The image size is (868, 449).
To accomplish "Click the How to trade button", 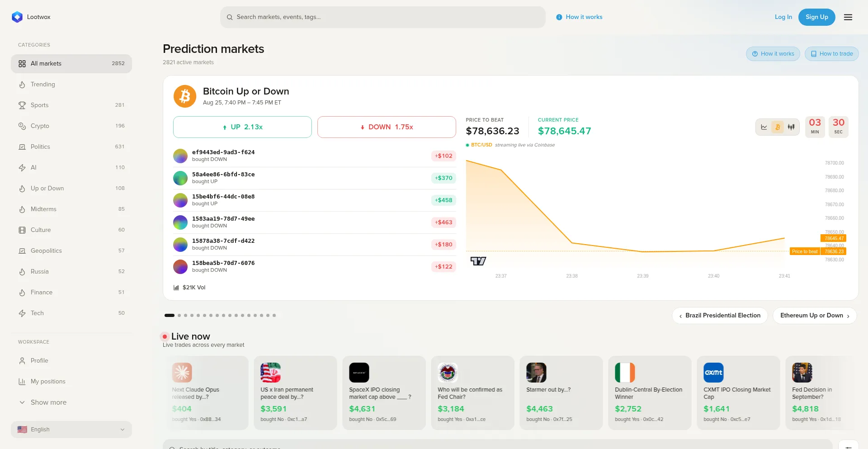I will (832, 54).
